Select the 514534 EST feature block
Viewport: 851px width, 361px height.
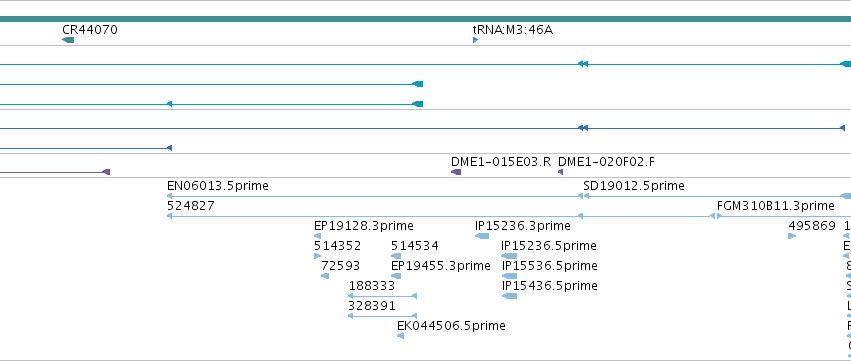click(396, 256)
